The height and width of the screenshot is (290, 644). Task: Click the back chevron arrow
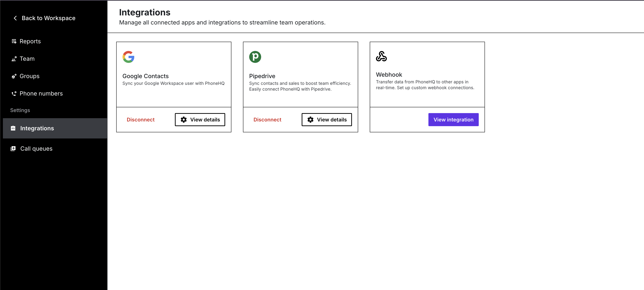pyautogui.click(x=15, y=18)
